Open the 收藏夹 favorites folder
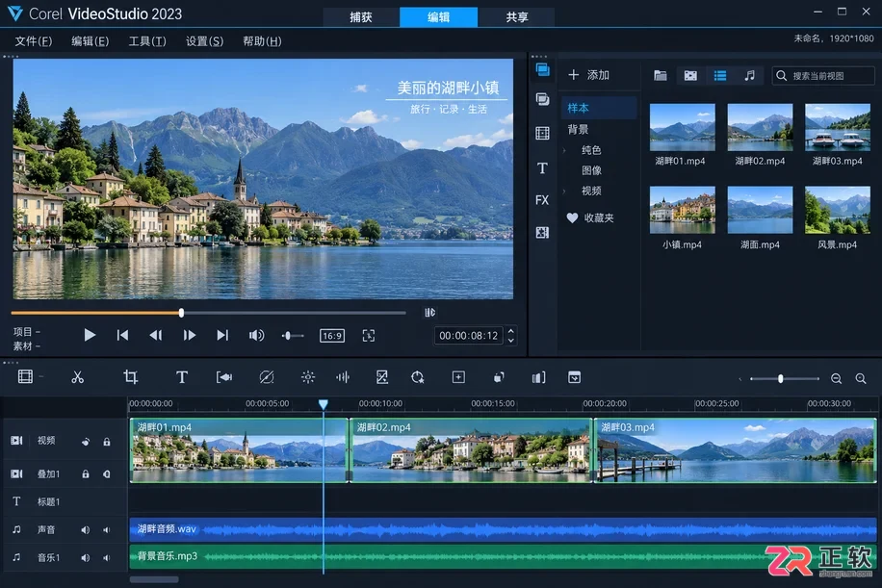The width and height of the screenshot is (882, 588). point(590,217)
